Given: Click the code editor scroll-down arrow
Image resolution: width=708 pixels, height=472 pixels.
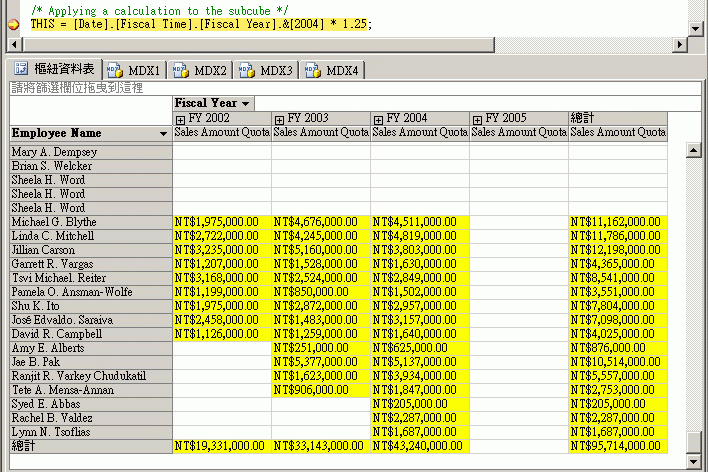Looking at the screenshot, I should coord(695,28).
